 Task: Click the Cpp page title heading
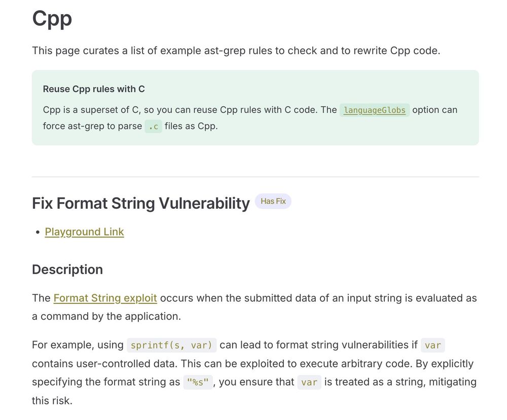coord(52,19)
